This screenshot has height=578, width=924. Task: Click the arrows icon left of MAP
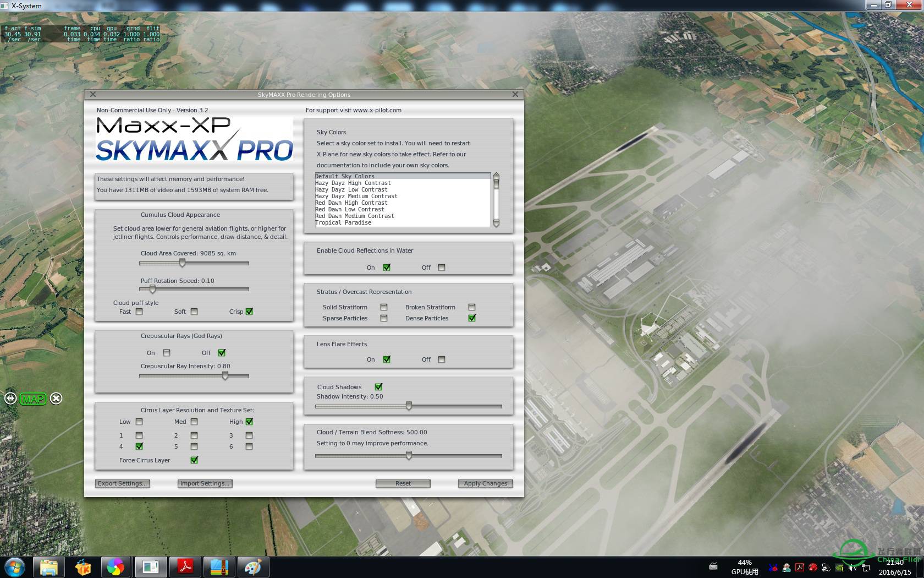10,399
